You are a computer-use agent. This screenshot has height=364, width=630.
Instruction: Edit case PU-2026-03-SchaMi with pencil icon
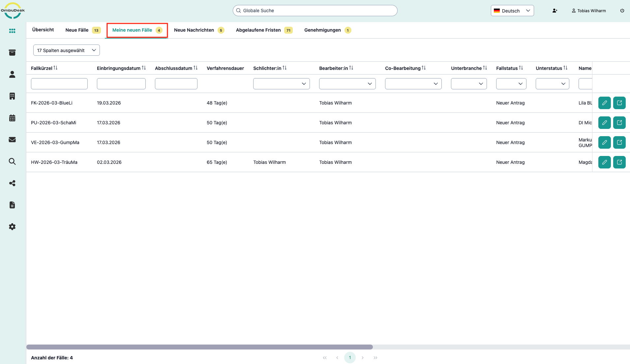[x=605, y=123]
